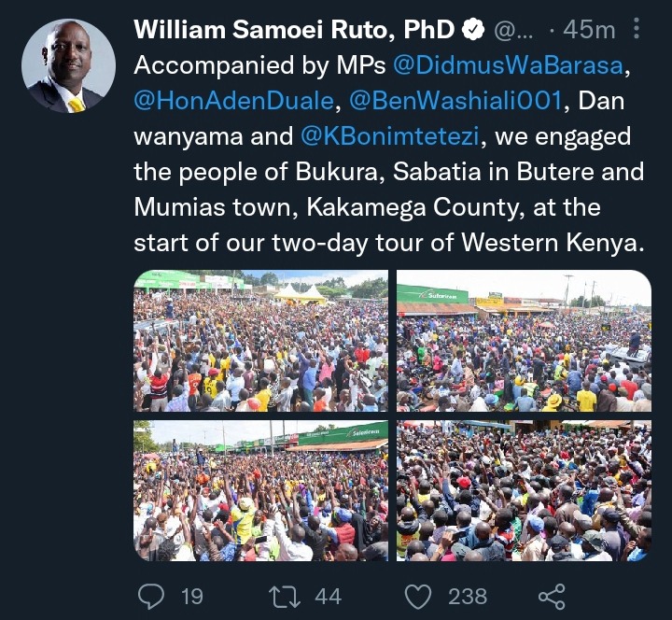Click the William Samoei Ruto, PhD name
Viewport: 672px width, 620px height.
click(x=294, y=30)
